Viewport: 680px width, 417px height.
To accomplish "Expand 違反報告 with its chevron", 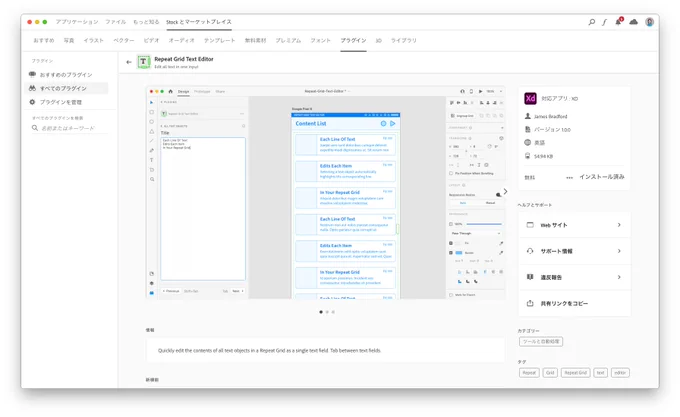I will coord(619,277).
